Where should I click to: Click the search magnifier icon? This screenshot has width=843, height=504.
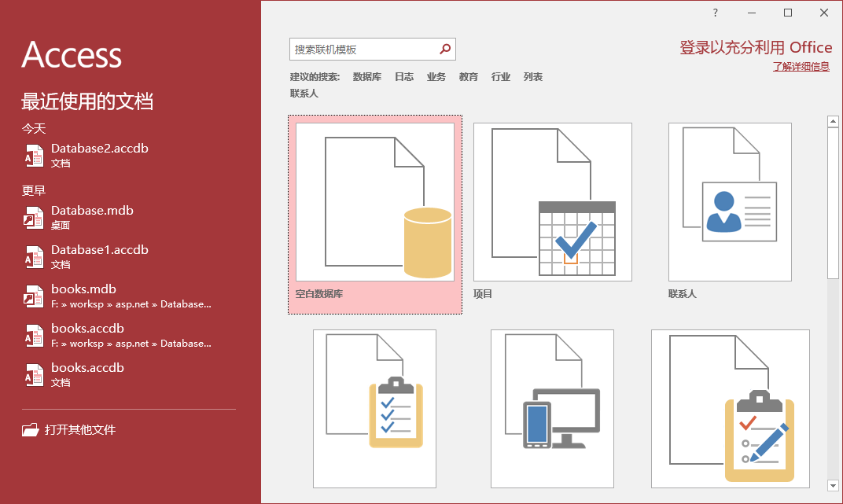pyautogui.click(x=445, y=49)
